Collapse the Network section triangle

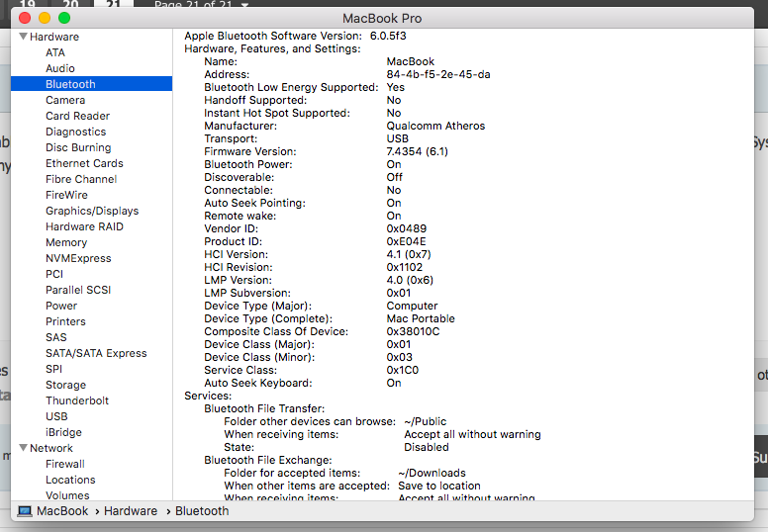click(23, 448)
